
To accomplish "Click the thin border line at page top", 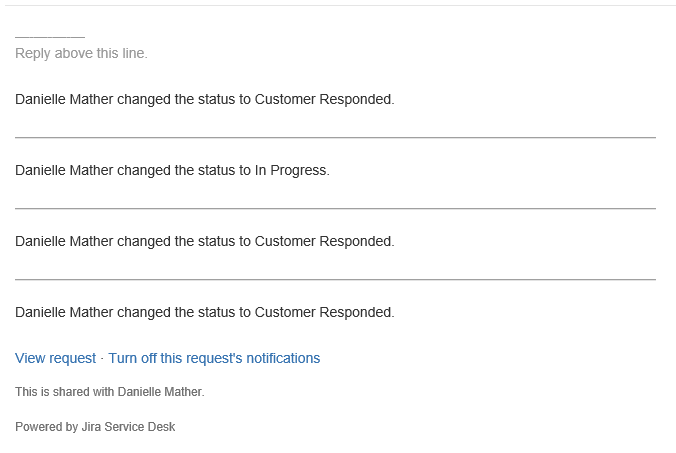I will pos(338,5).
